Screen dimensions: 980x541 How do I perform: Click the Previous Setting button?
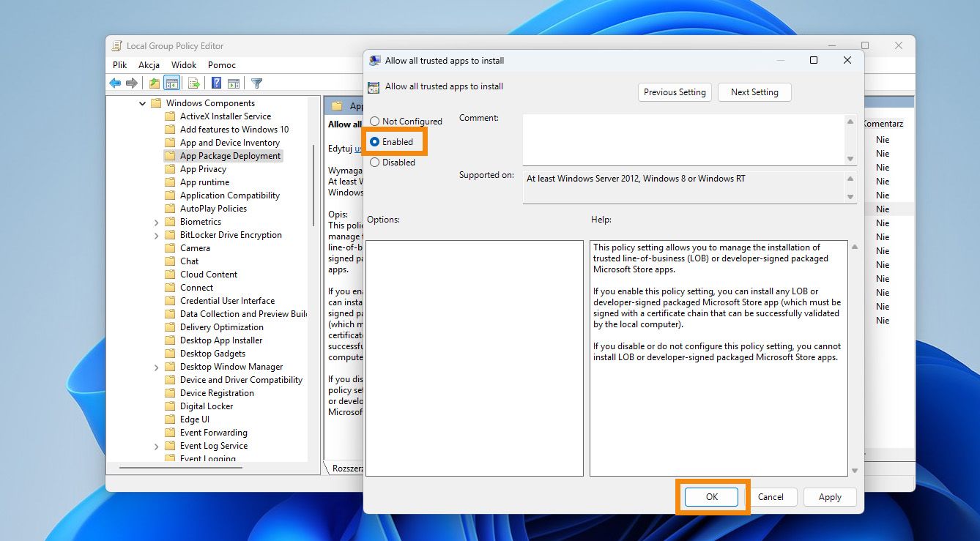tap(675, 92)
